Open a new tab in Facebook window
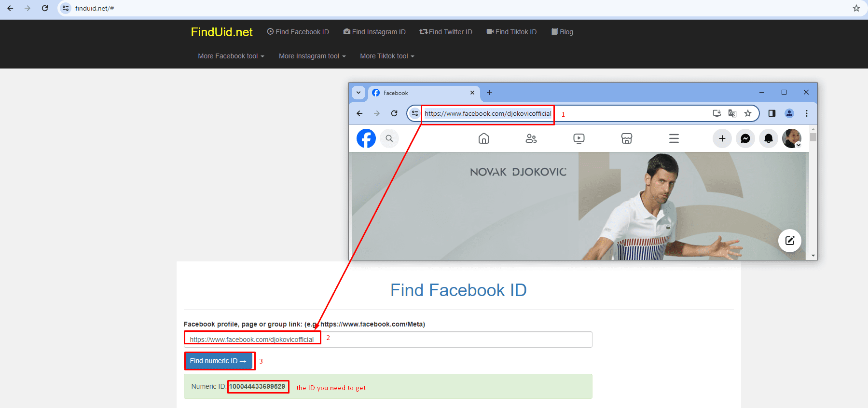Viewport: 868px width, 408px height. coord(490,93)
